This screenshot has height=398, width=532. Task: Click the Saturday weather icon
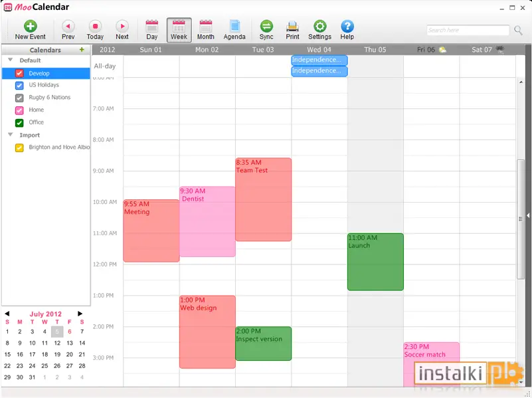[499, 50]
